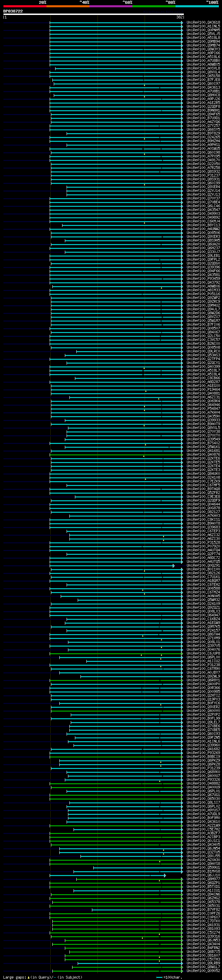The width and height of the screenshot is (222, 980).
Task: Open hit UniRef100_Q43618
Action: (x=203, y=23)
